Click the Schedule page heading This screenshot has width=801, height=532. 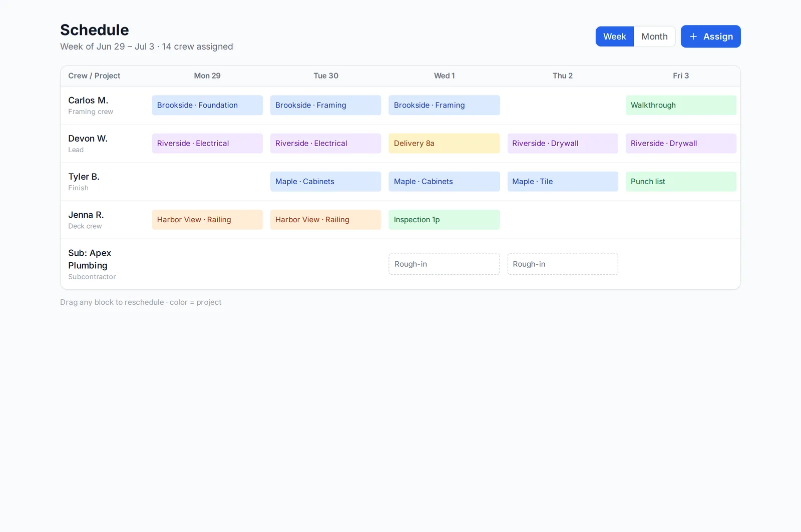point(95,30)
